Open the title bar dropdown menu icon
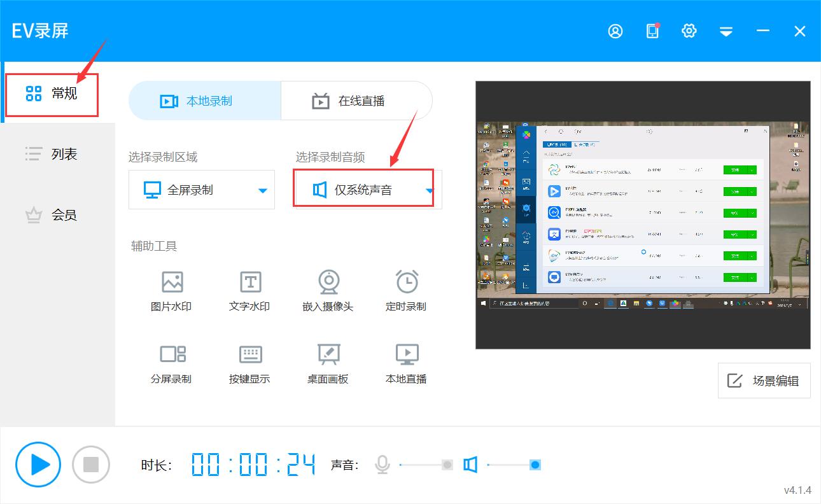This screenshot has width=821, height=504. pos(726,31)
